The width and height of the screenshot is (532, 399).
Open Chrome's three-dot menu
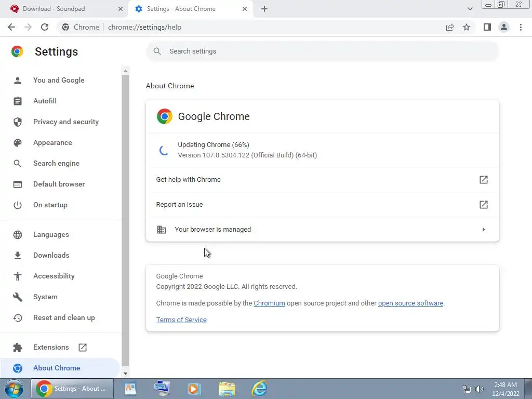pyautogui.click(x=521, y=27)
